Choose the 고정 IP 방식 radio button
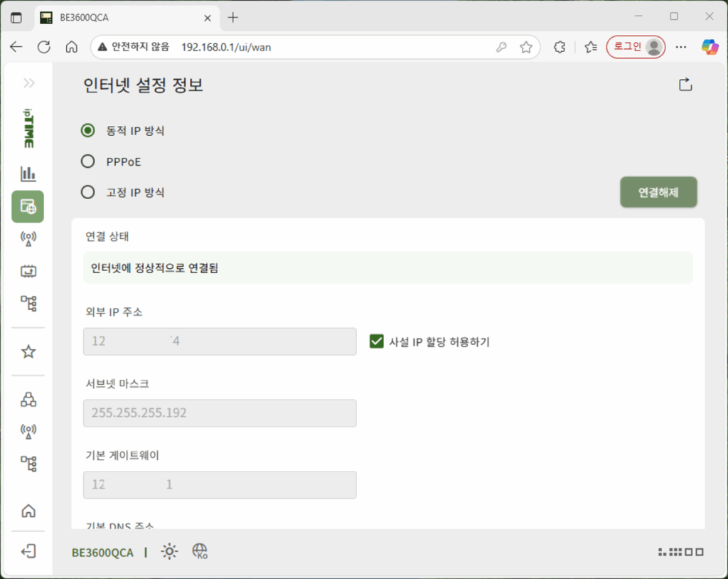 point(88,192)
